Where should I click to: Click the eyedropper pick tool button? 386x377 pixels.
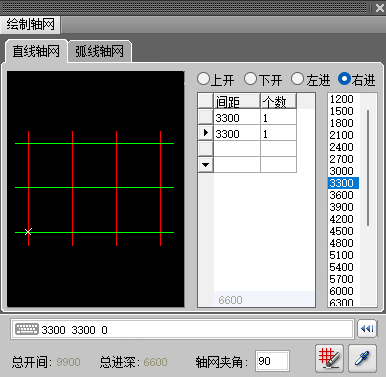pyautogui.click(x=362, y=359)
